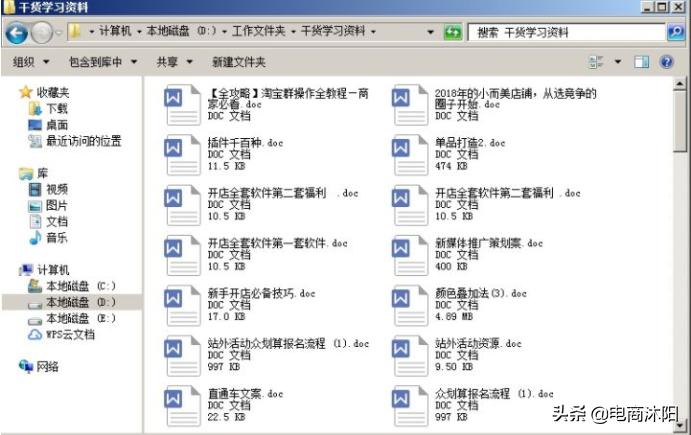
Task: Click the green refresh icon in address bar
Action: tap(453, 32)
